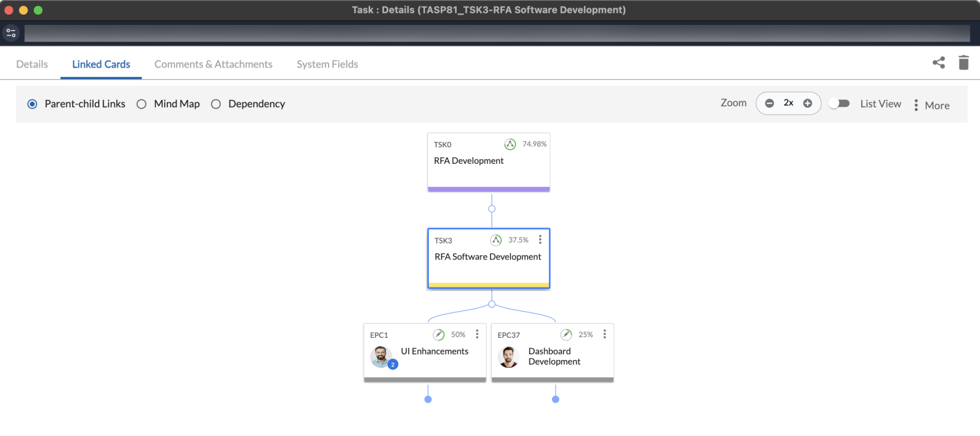
Task: Click the purple color bar on the TSK0 card
Action: click(x=489, y=189)
